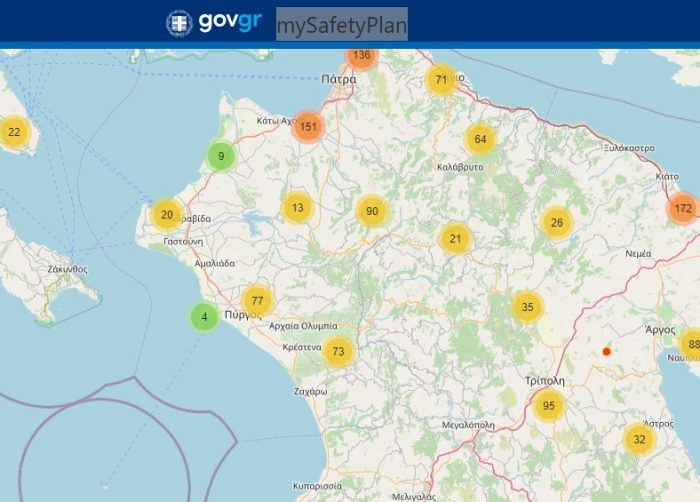This screenshot has width=700, height=502.
Task: Open the cluster marker labeled 21
Action: (455, 238)
